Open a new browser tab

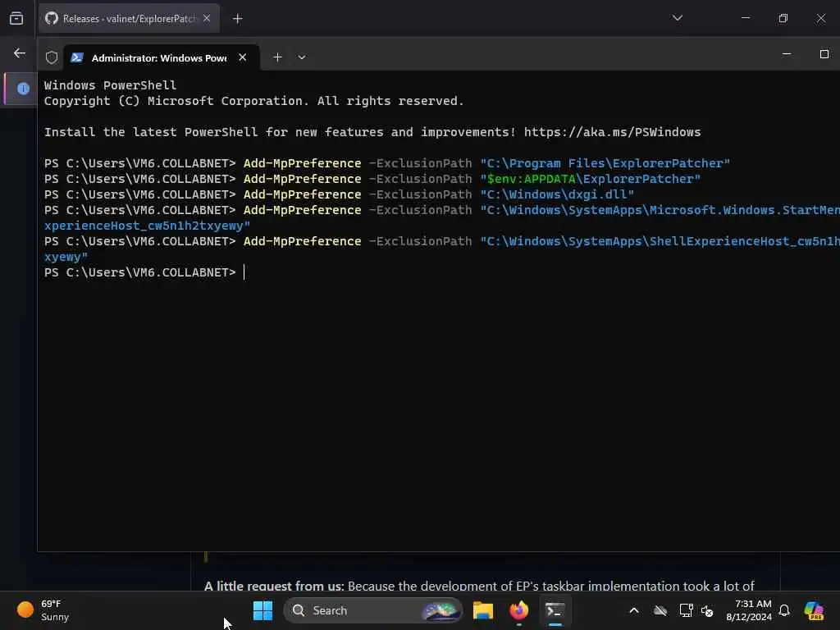pyautogui.click(x=237, y=19)
